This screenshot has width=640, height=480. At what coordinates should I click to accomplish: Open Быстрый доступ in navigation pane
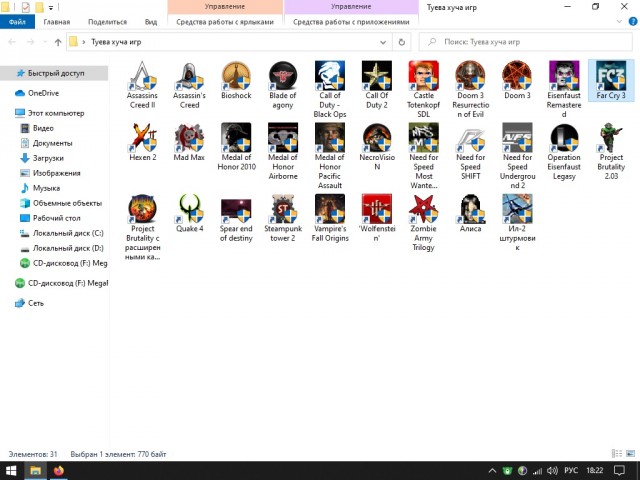click(x=56, y=73)
